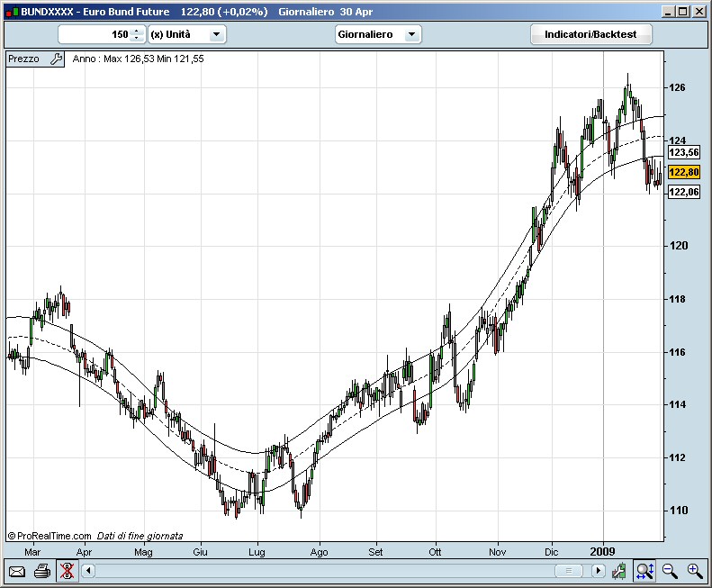Click the zoom out magnifier

pyautogui.click(x=670, y=571)
